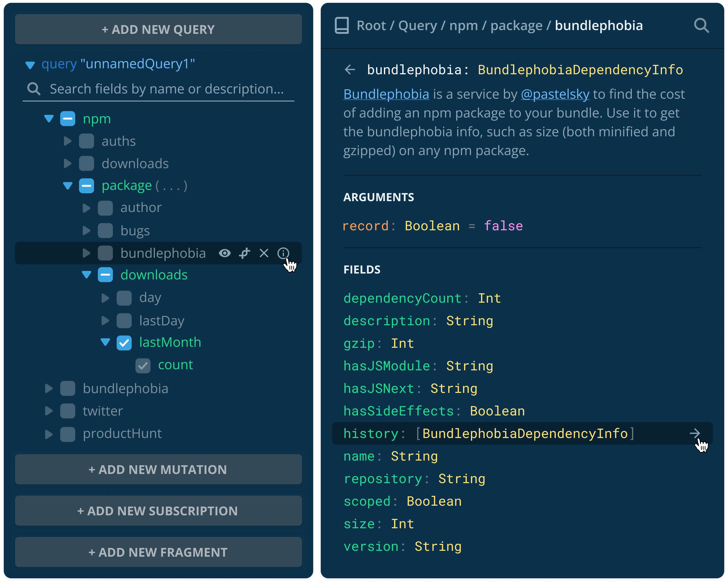
Task: Expand the root-level bundlephobia node
Action: coord(49,389)
